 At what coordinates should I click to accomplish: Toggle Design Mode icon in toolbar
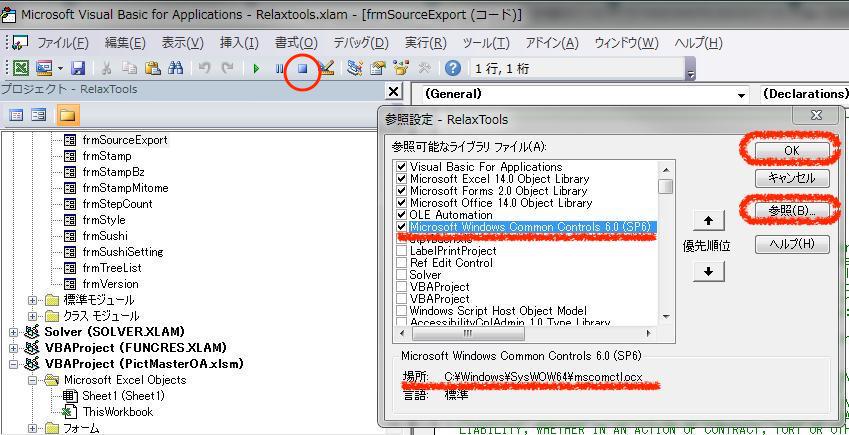(326, 68)
